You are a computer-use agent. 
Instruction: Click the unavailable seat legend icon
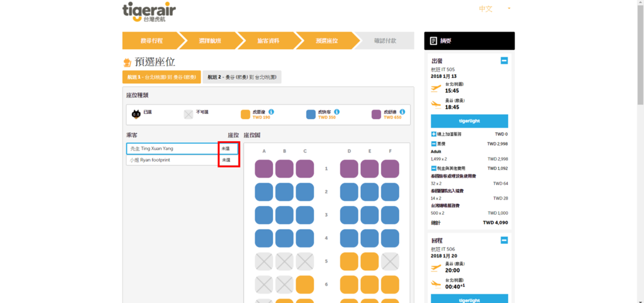click(x=188, y=115)
